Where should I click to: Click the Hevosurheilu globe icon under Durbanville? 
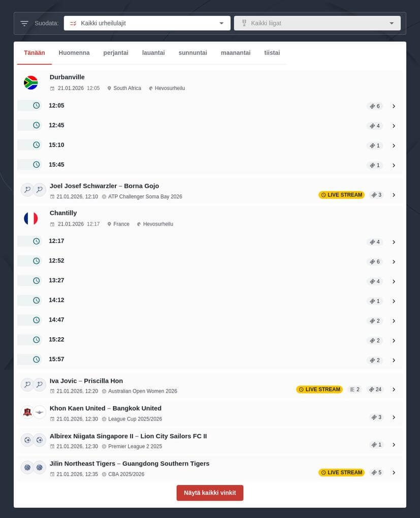151,88
